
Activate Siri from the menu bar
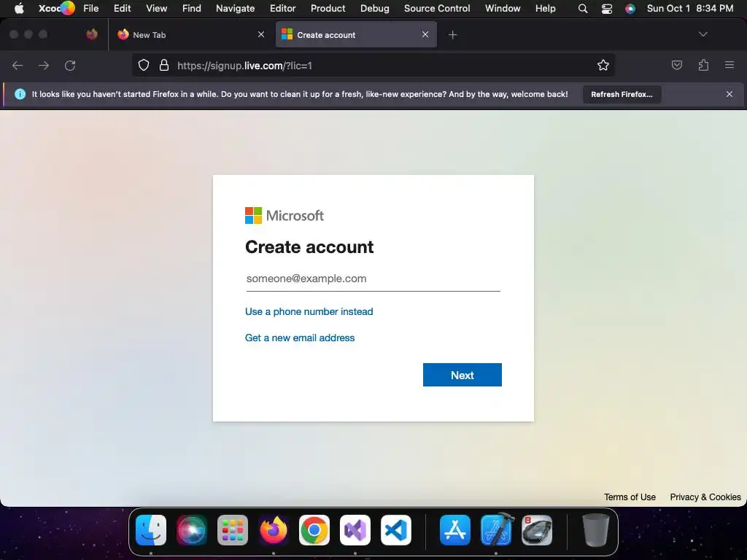click(630, 9)
